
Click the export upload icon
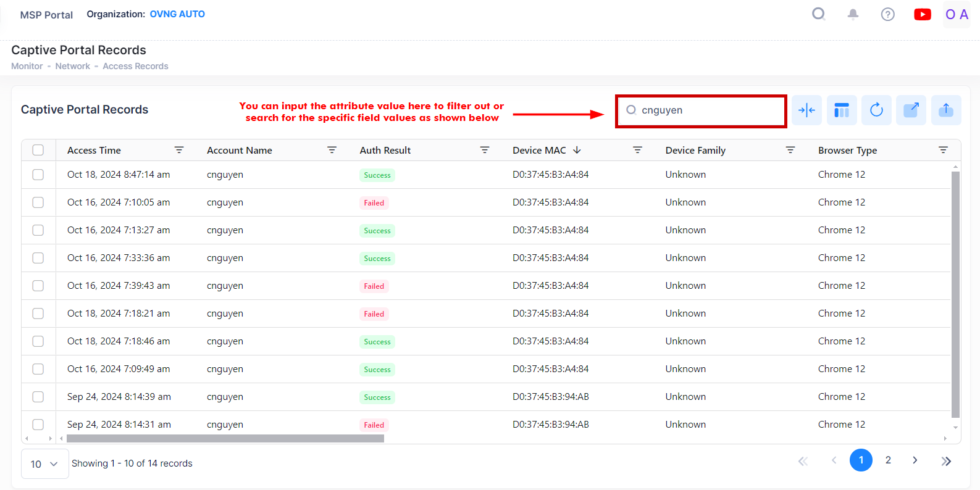945,110
